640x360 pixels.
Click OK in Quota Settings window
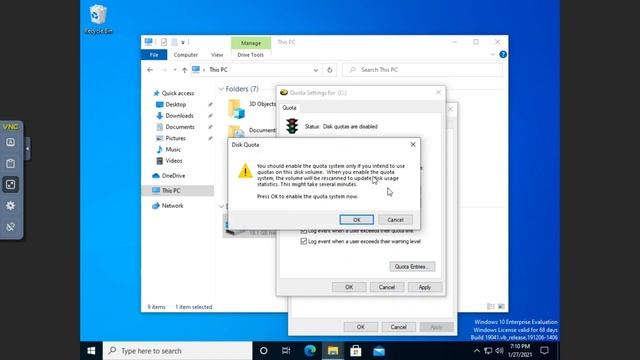[x=349, y=287]
